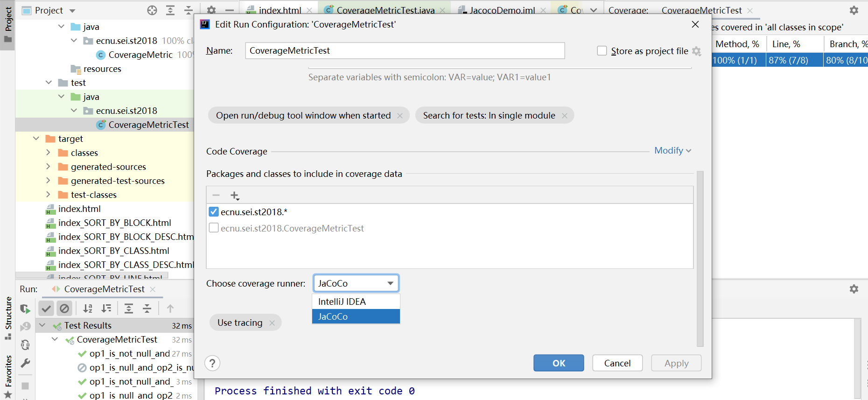This screenshot has height=400, width=868.
Task: Switch to JacocoDemo.iml tab
Action: click(x=502, y=10)
